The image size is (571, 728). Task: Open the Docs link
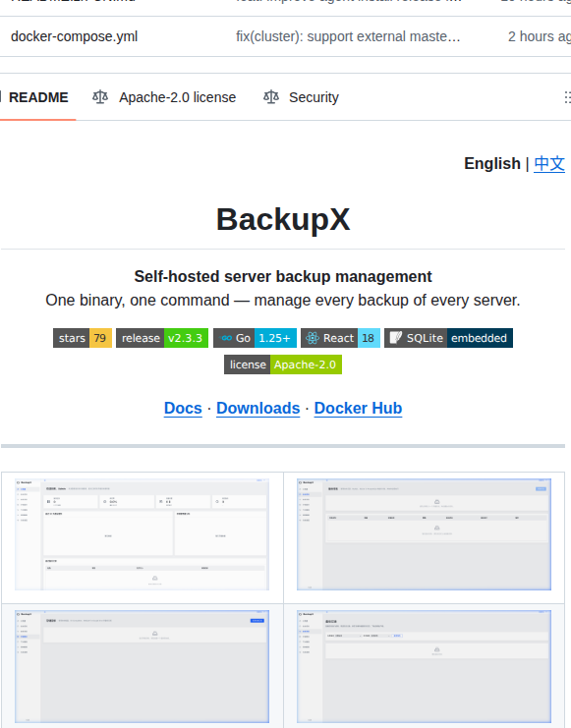point(183,408)
